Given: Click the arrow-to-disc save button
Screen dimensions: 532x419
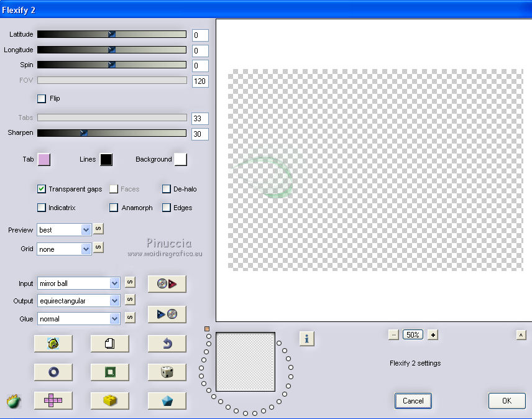Looking at the screenshot, I should click(167, 314).
